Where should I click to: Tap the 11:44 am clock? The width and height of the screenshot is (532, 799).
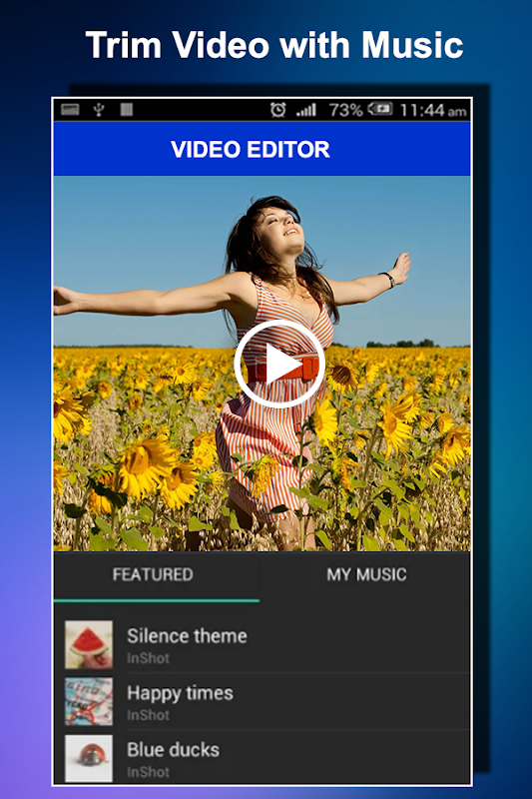(x=433, y=110)
